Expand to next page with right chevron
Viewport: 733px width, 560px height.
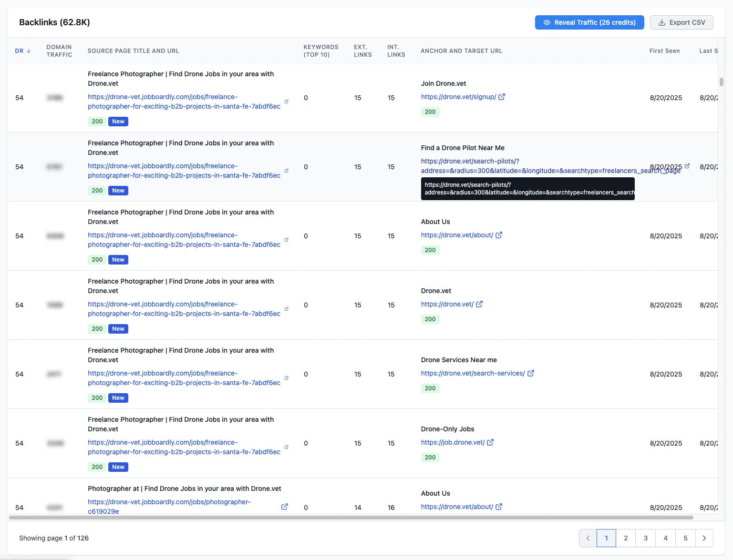704,538
